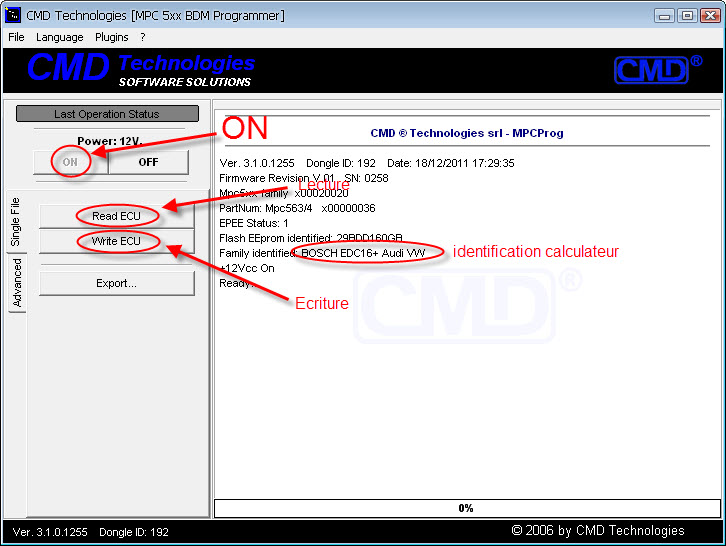Screen dimensions: 726x546
Task: Click the Last Operation Status indicator
Action: point(107,114)
